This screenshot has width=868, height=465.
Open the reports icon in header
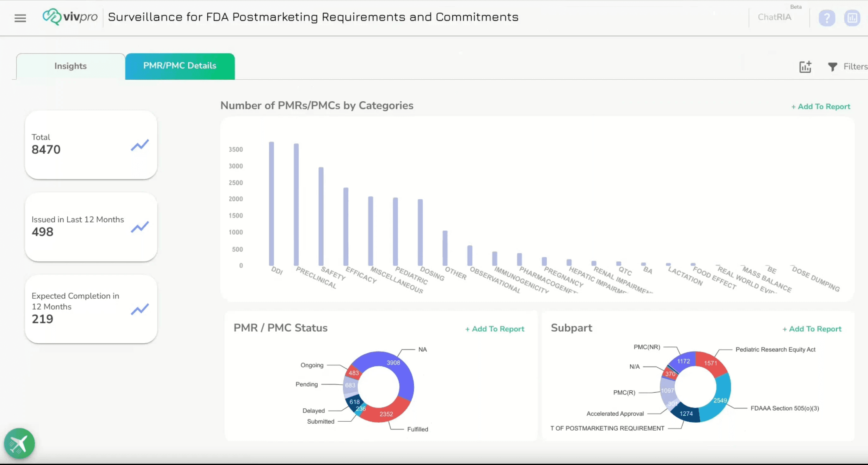[852, 18]
